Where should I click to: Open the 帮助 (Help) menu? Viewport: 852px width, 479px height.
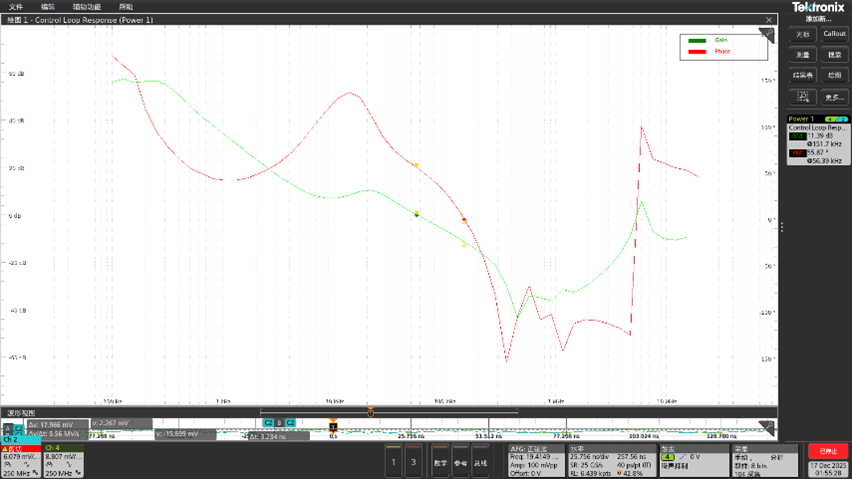[x=126, y=7]
